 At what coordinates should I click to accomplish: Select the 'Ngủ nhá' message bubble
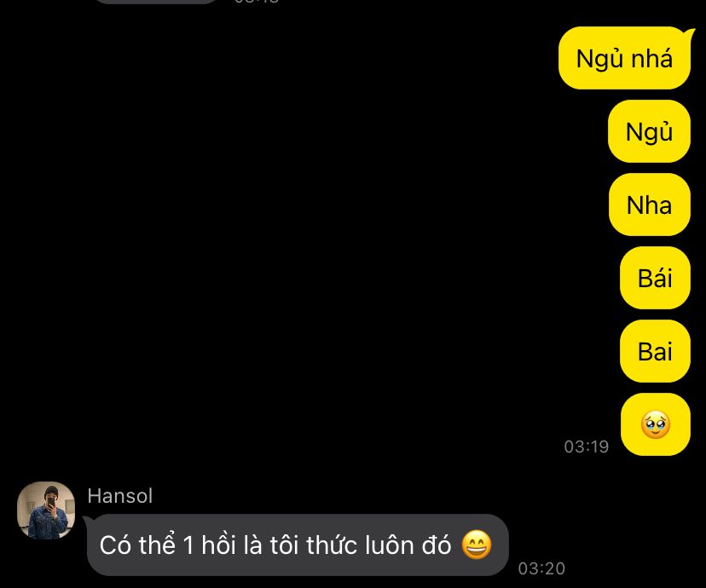(624, 58)
